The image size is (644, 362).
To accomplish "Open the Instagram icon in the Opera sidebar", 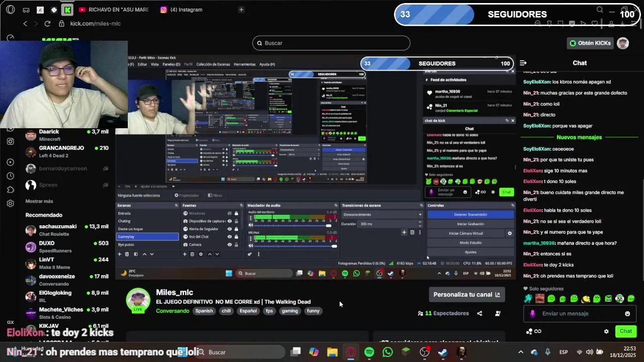I will [x=11, y=141].
